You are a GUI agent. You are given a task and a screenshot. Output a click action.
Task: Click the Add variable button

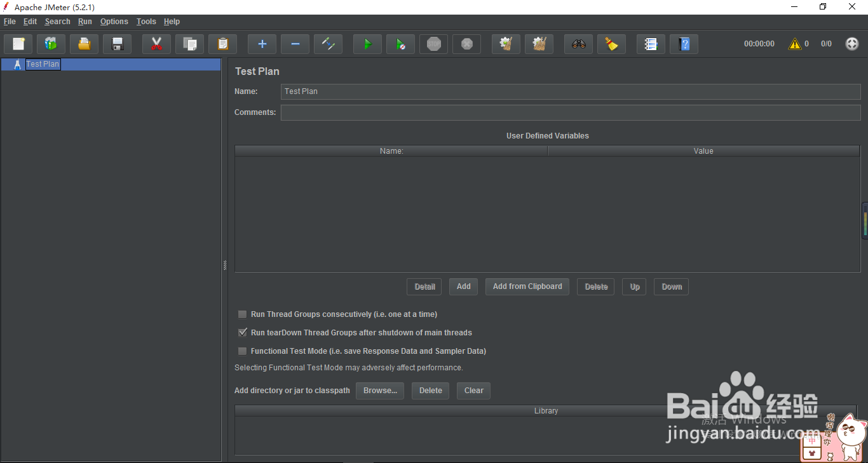(x=464, y=286)
